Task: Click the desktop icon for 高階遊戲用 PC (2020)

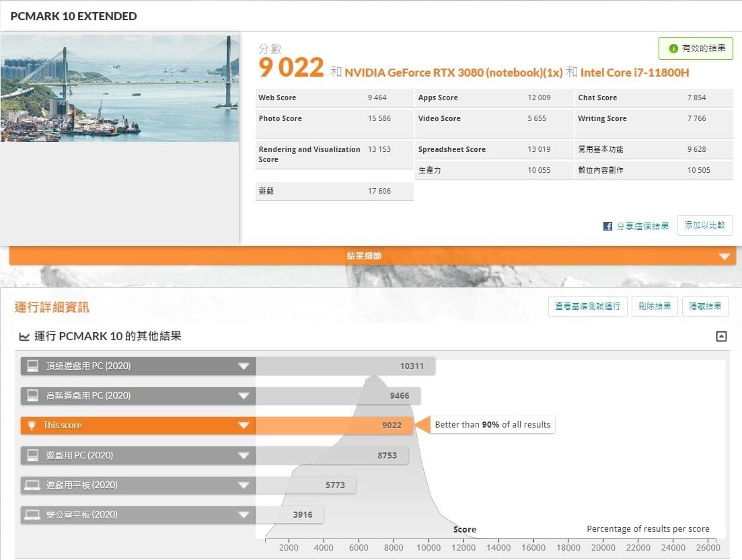Action: (x=33, y=396)
